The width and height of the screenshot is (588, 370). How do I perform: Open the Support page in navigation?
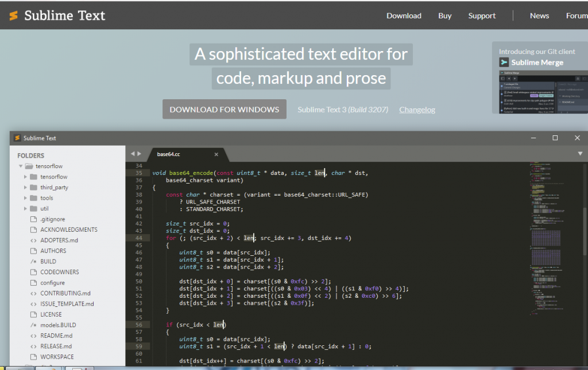[482, 15]
